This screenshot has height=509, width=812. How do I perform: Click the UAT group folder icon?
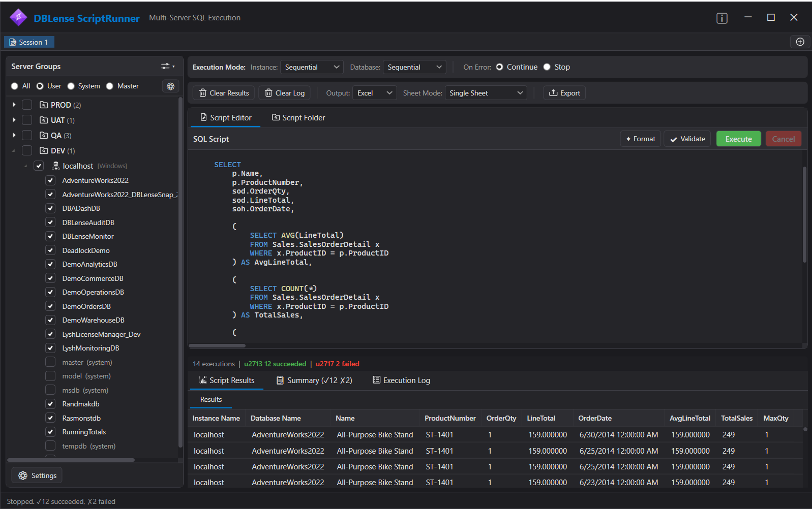(44, 120)
